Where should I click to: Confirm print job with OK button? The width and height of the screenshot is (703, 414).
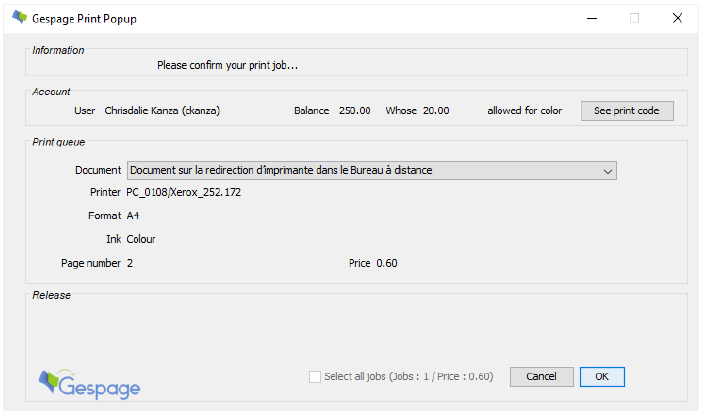pos(602,377)
